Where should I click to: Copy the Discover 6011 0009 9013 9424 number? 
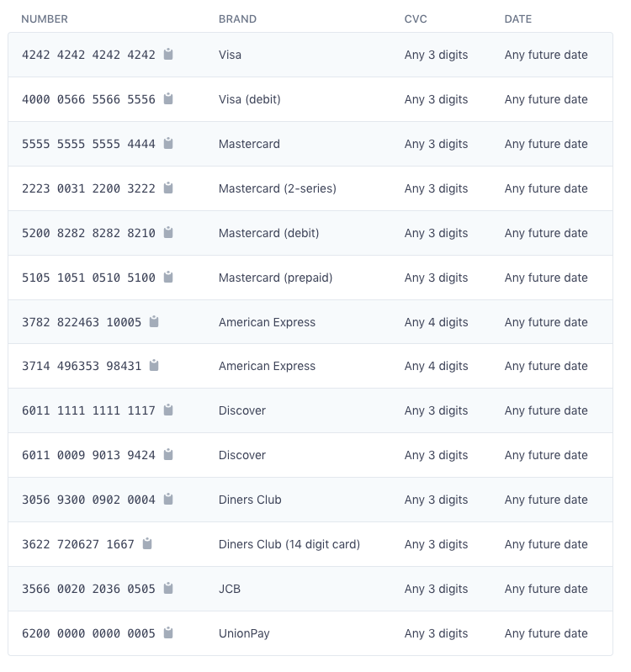(x=168, y=454)
